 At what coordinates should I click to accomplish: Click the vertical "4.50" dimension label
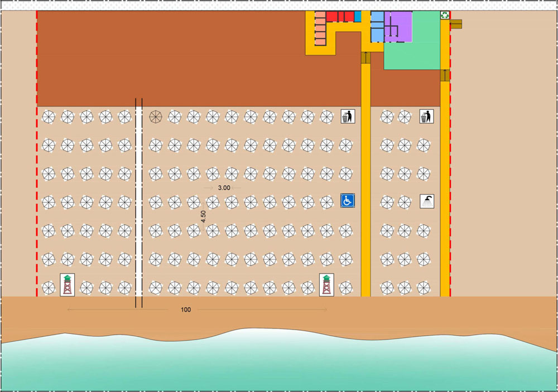pos(203,216)
